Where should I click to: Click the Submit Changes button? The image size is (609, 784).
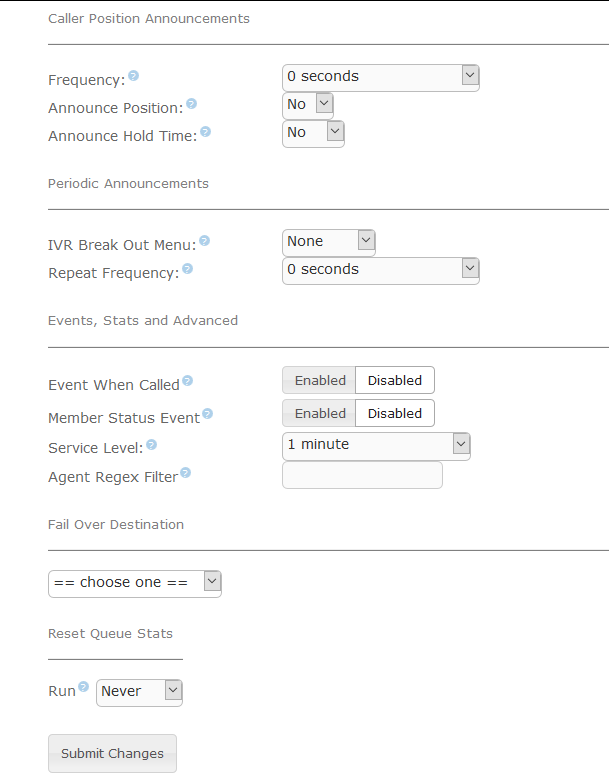pos(112,753)
